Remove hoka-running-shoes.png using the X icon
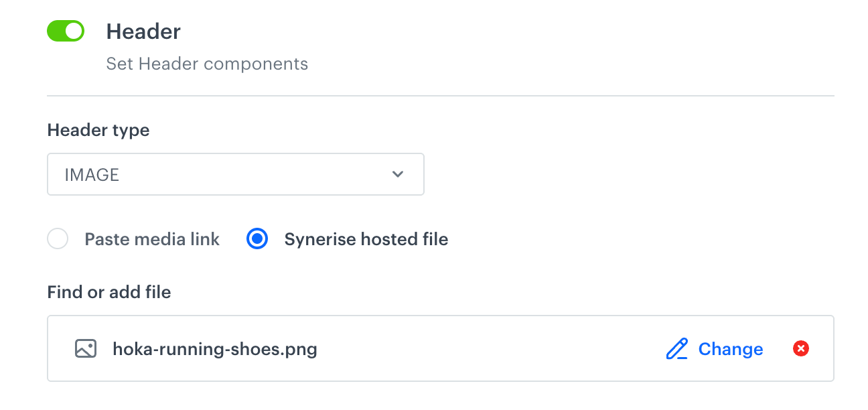Viewport: 868px width, 410px height. (x=800, y=348)
